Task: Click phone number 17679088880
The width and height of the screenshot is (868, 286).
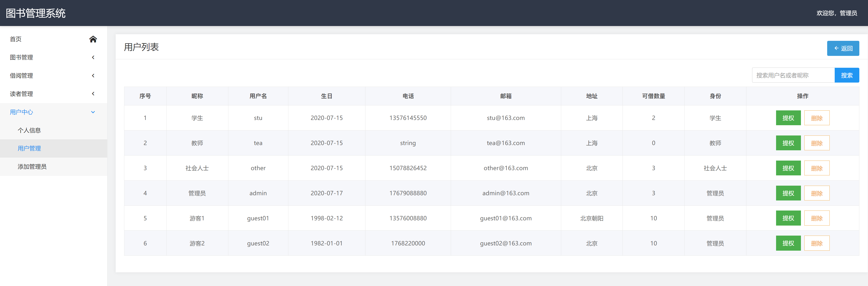Action: 408,193
